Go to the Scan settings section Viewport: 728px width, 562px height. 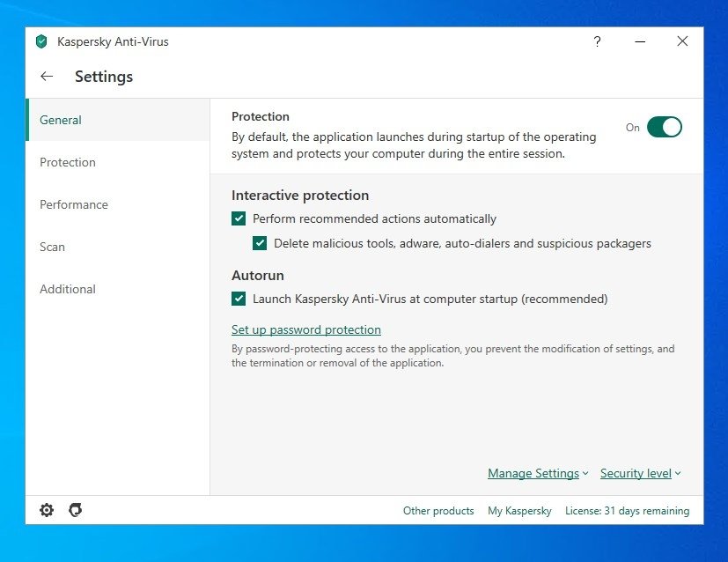(x=118, y=247)
